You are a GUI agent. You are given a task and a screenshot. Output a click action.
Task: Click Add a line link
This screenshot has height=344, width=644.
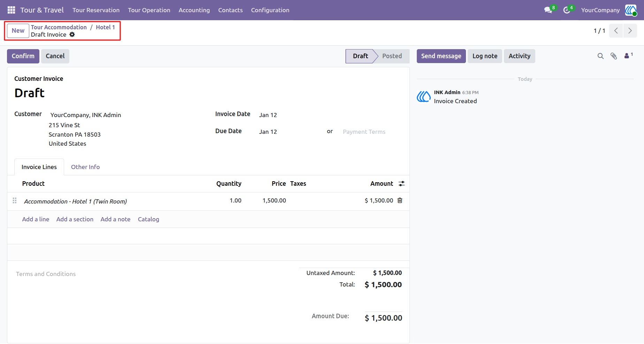pyautogui.click(x=36, y=219)
